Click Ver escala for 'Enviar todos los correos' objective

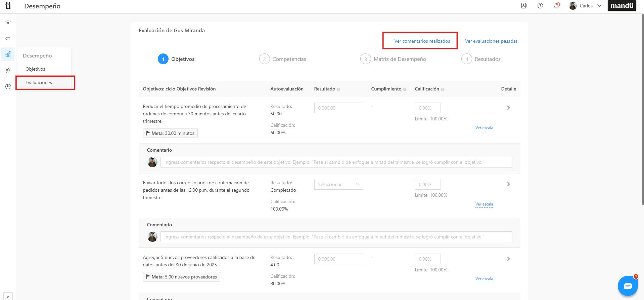484,204
